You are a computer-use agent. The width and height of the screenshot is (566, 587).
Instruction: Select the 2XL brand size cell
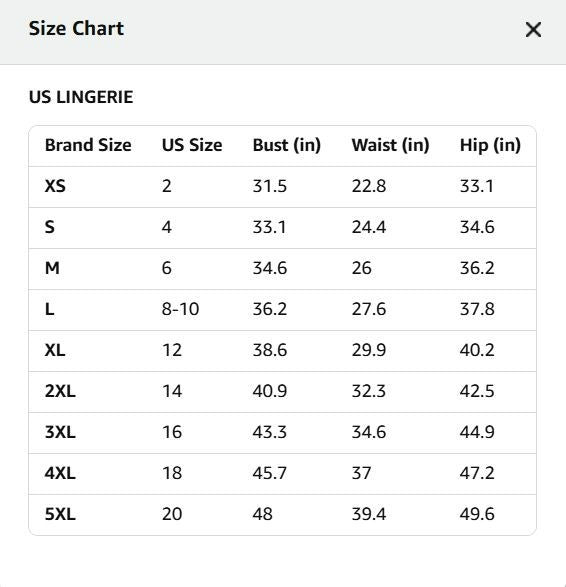(x=60, y=391)
